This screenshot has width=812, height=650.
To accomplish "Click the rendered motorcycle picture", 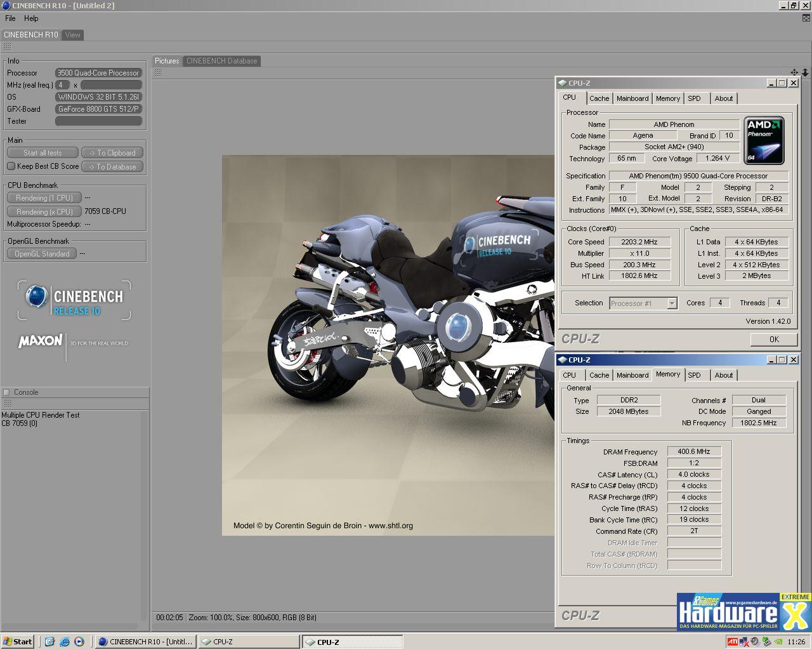I will [388, 345].
